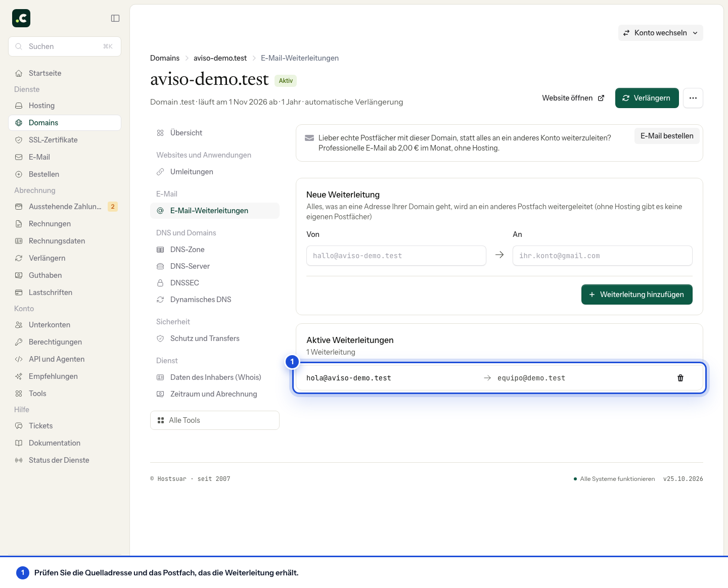This screenshot has height=588, width=728.
Task: Open Schutz und Transfers
Action: click(x=215, y=338)
